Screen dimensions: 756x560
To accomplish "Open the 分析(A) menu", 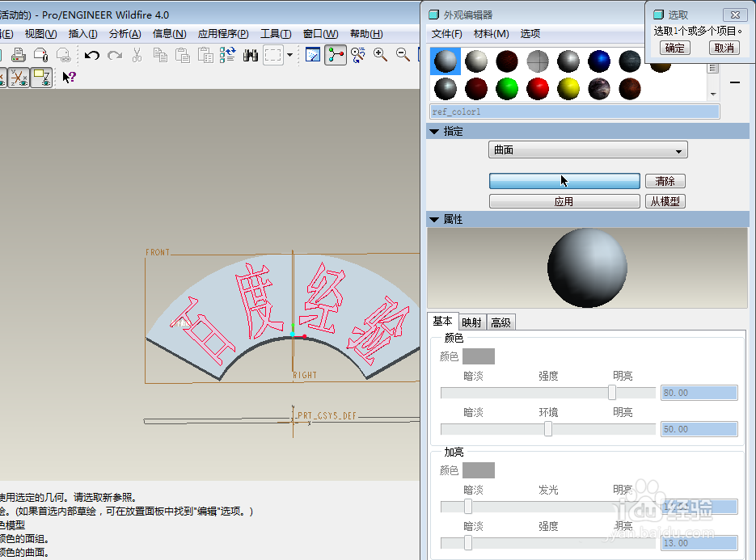I will tap(125, 34).
